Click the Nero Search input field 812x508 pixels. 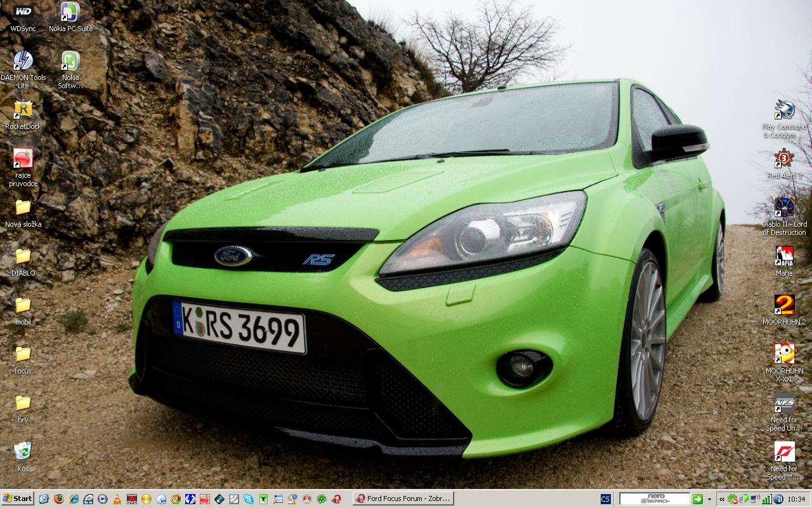pyautogui.click(x=654, y=499)
